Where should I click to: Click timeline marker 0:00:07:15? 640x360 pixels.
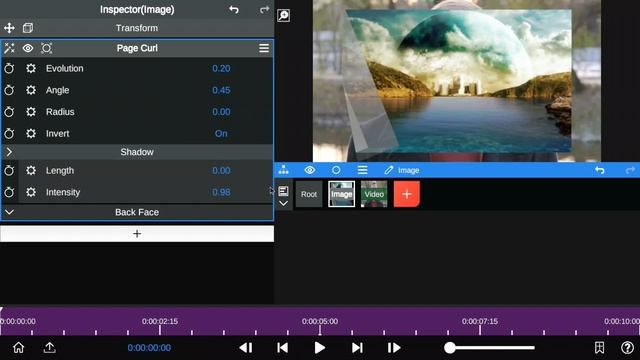tap(480, 322)
